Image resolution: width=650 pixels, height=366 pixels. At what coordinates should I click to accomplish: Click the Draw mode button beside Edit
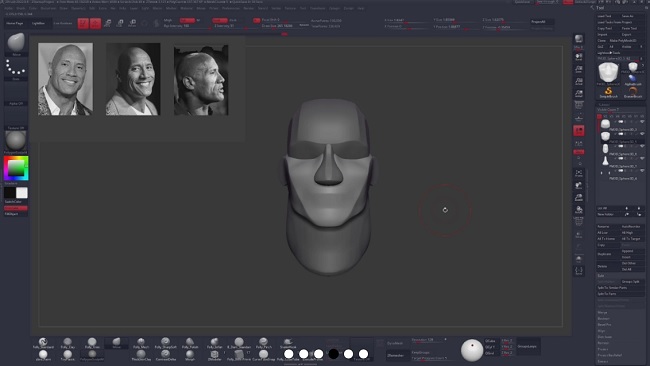[95, 23]
